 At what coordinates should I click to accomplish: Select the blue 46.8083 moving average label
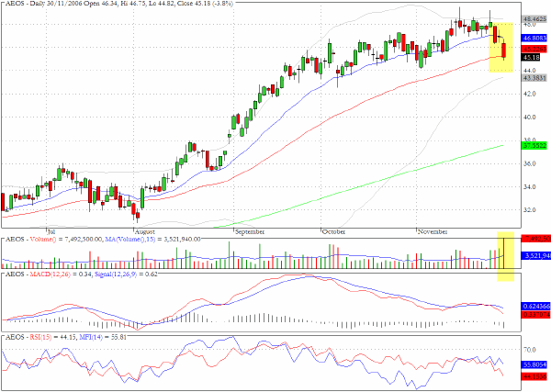[x=534, y=38]
